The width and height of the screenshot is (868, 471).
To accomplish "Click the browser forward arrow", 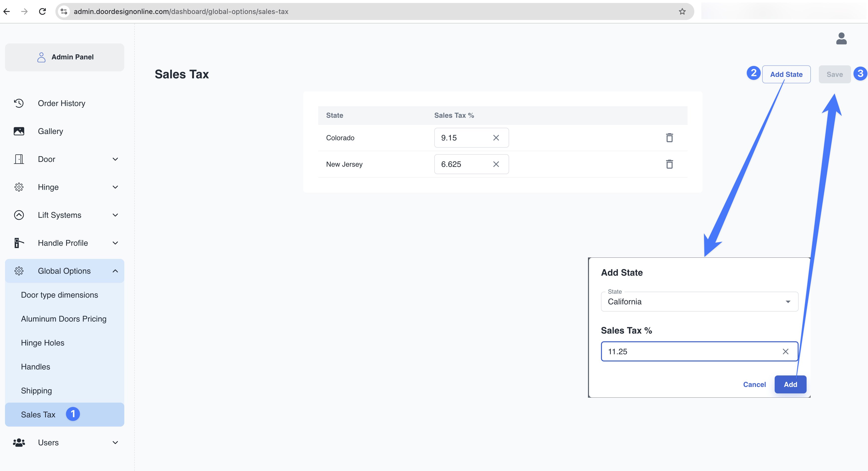I will click(x=24, y=11).
